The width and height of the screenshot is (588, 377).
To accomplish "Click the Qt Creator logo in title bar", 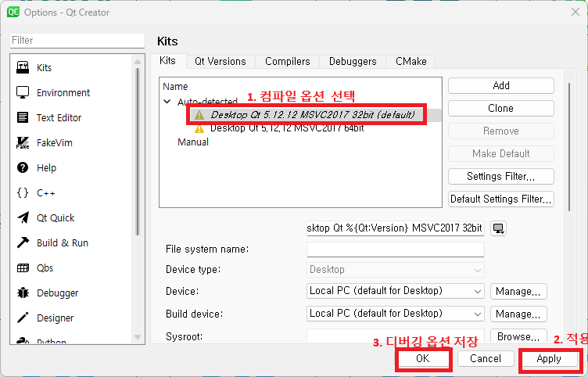I will click(13, 12).
